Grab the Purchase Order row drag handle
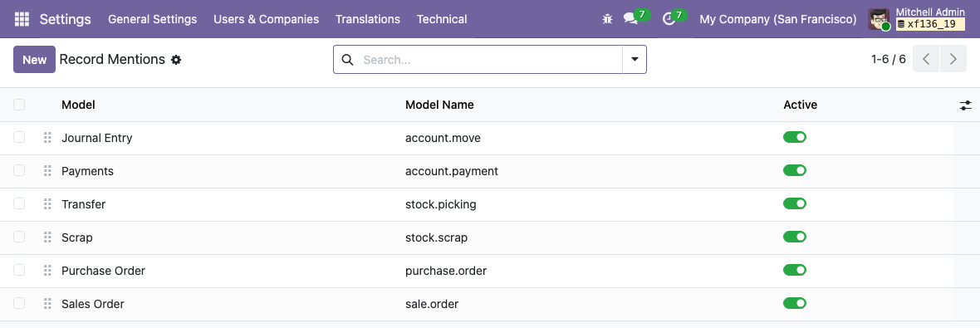Image resolution: width=980 pixels, height=328 pixels. coord(47,271)
